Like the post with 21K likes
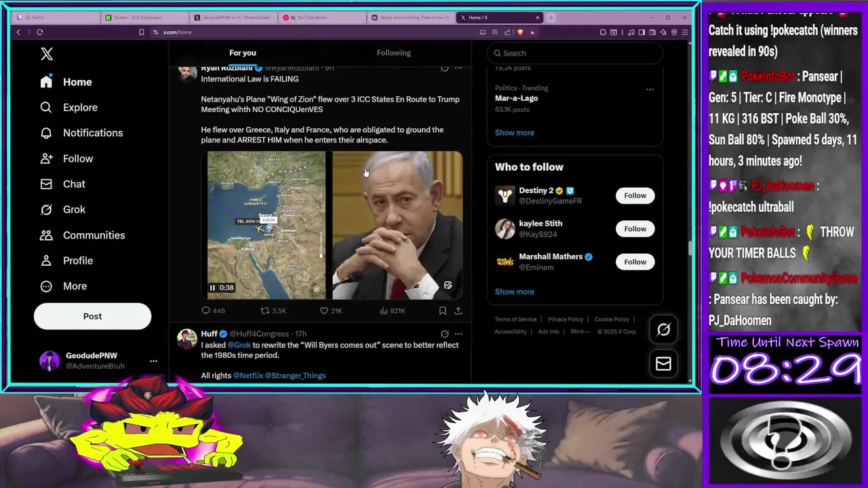This screenshot has height=488, width=868. click(331, 310)
